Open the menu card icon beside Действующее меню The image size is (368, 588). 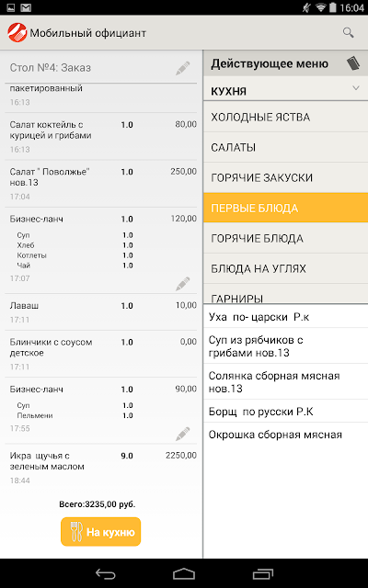[x=353, y=63]
